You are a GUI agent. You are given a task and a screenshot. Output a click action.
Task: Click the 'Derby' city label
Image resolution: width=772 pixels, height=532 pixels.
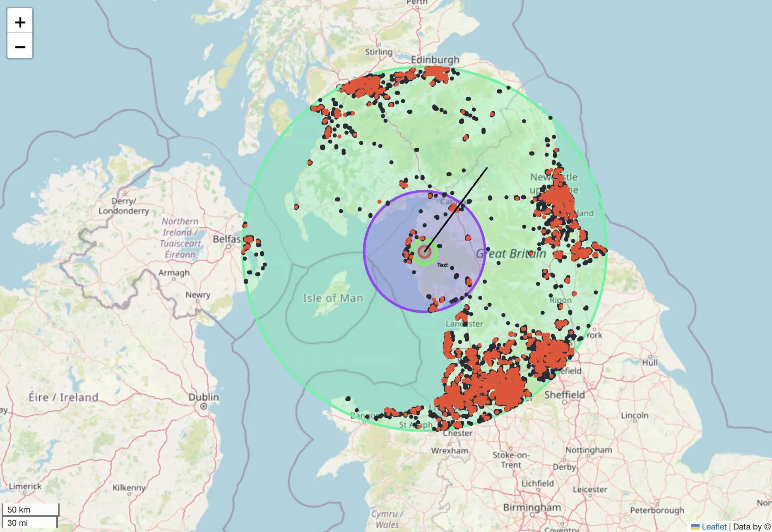coord(564,467)
